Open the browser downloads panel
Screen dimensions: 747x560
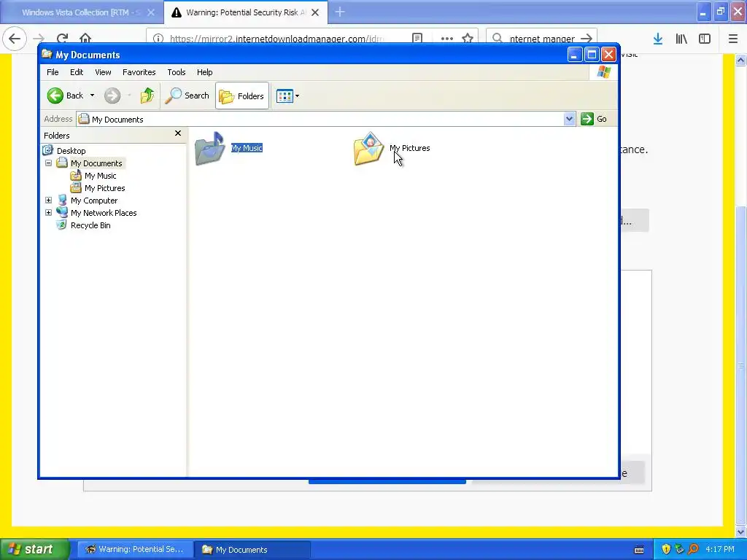(658, 39)
